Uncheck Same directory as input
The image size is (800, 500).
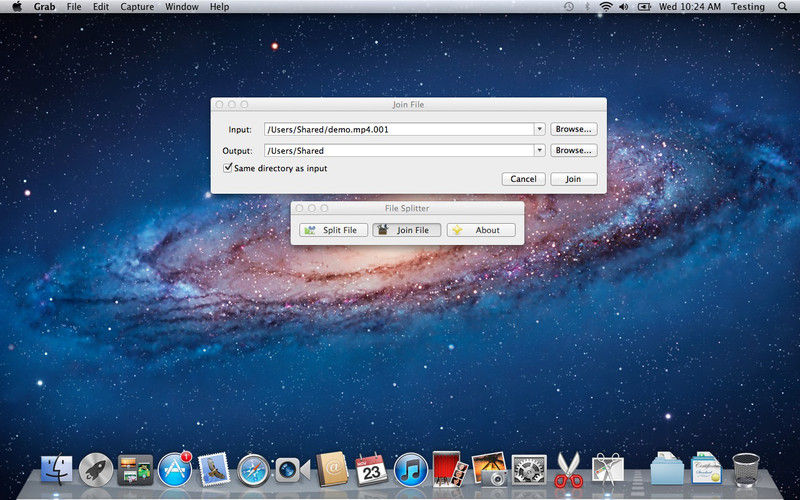click(228, 168)
